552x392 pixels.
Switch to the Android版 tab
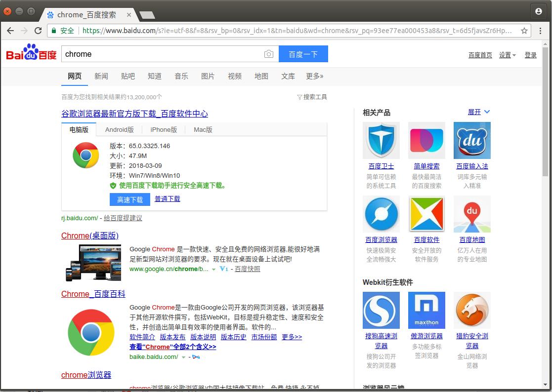(x=120, y=129)
